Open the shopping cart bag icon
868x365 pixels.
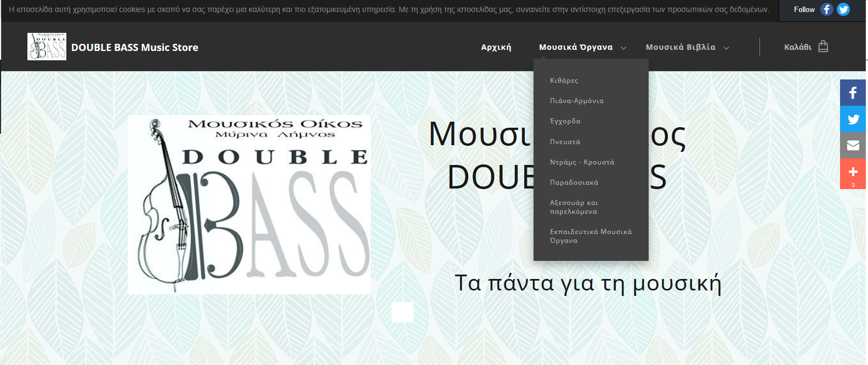click(x=822, y=47)
